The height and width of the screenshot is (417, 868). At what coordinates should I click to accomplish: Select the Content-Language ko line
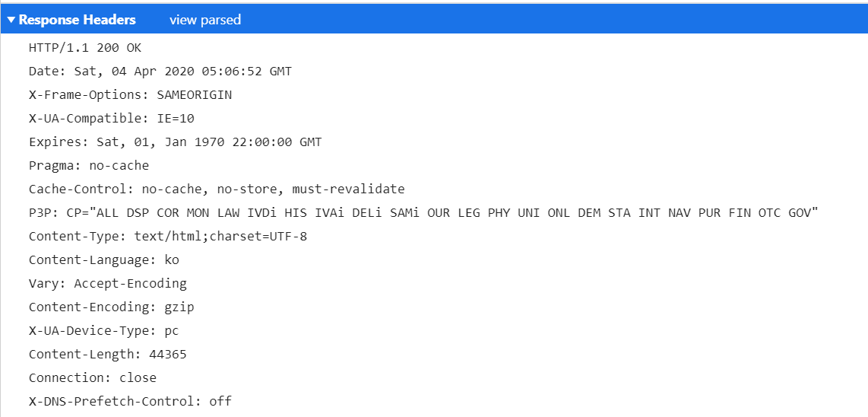click(104, 259)
